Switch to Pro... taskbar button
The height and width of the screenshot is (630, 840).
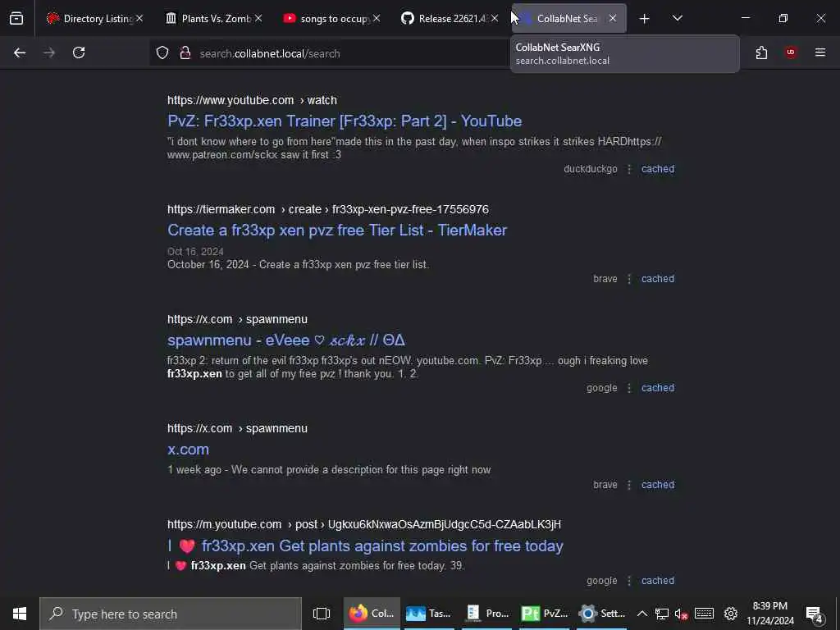(486, 614)
